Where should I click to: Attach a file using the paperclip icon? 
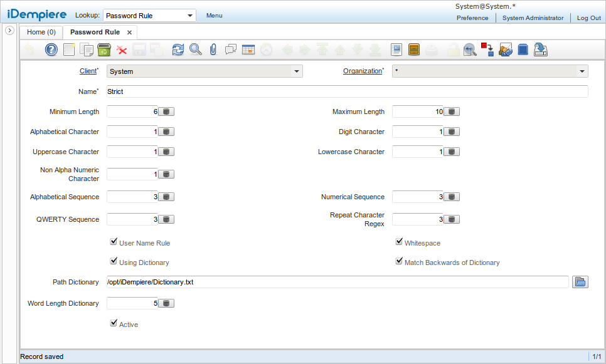point(213,49)
